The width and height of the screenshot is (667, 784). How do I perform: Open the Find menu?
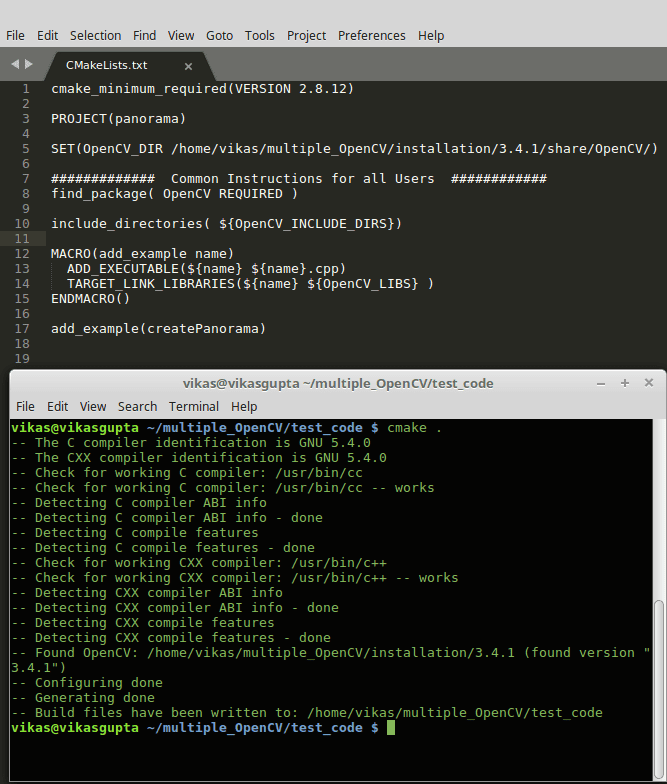click(144, 36)
